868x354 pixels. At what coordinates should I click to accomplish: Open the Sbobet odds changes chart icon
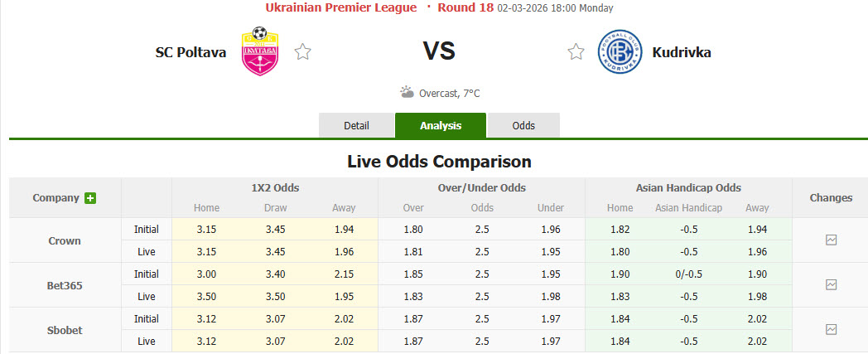click(831, 329)
